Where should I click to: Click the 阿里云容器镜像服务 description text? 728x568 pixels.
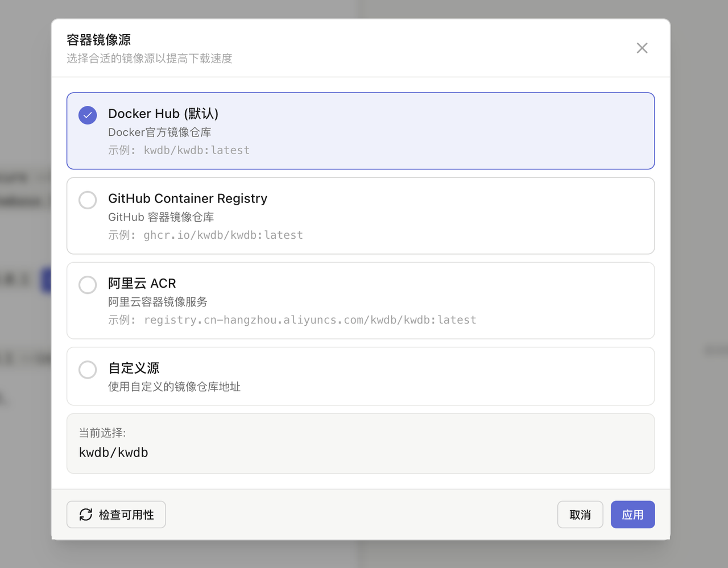pyautogui.click(x=158, y=301)
